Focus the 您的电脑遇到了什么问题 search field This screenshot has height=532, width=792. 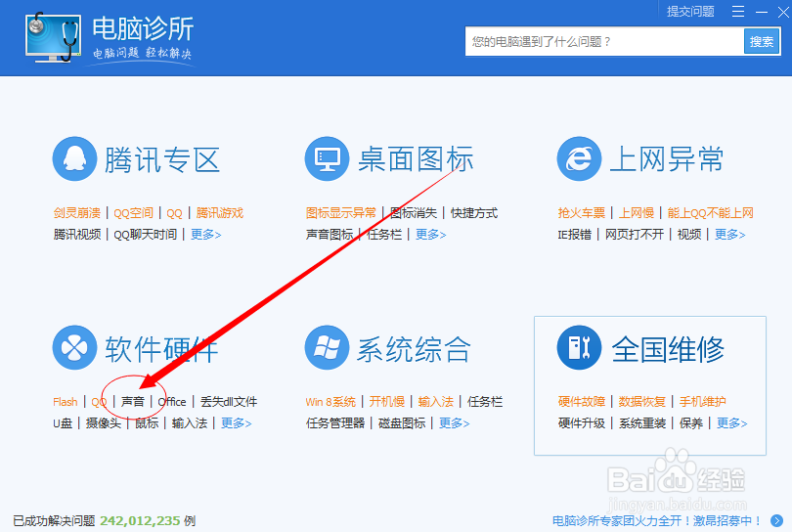(604, 41)
